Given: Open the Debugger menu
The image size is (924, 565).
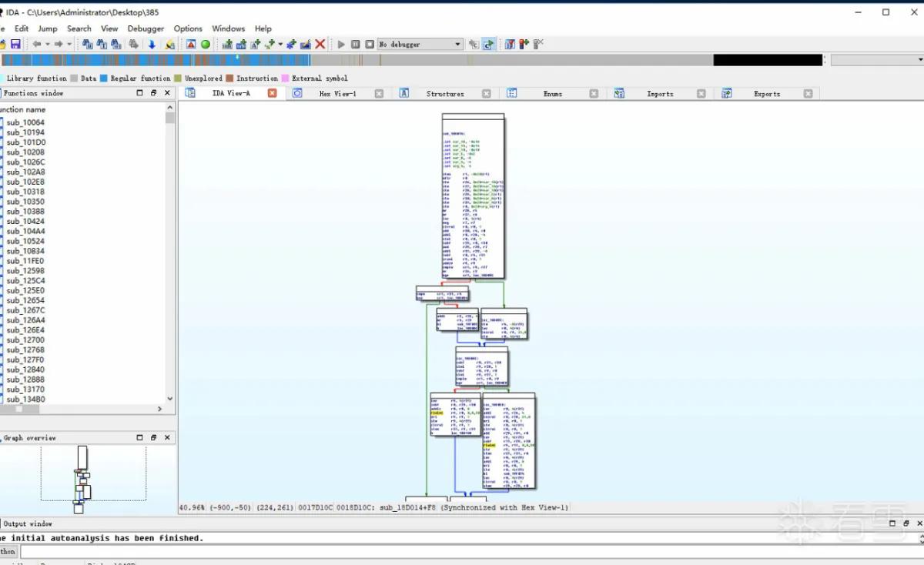Looking at the screenshot, I should click(x=146, y=28).
